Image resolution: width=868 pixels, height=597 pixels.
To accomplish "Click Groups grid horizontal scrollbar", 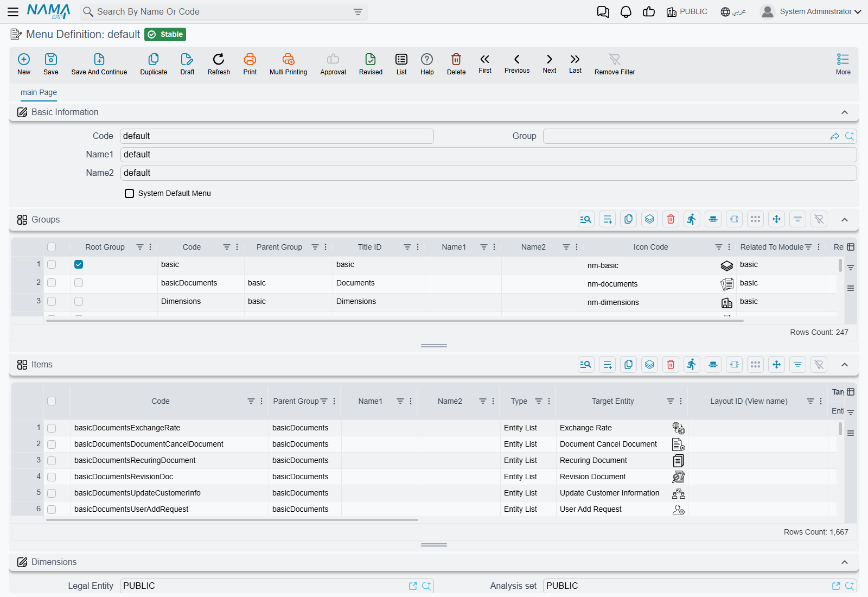I will point(395,321).
